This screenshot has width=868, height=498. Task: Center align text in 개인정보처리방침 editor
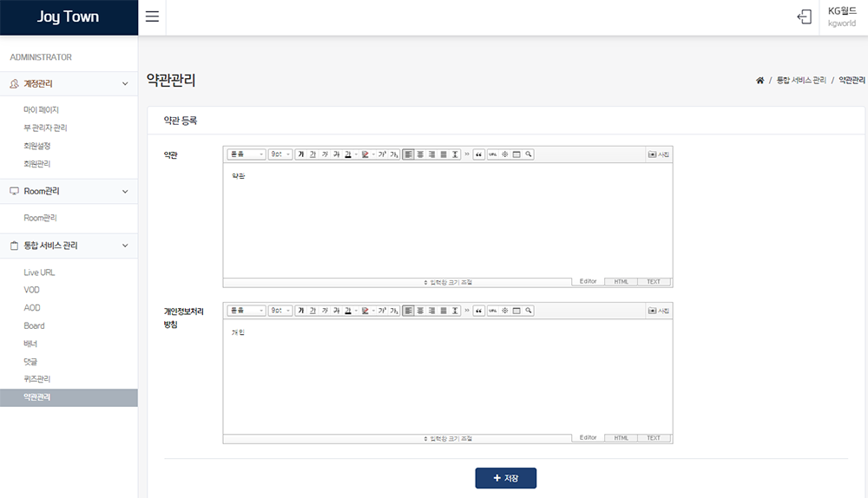point(420,311)
